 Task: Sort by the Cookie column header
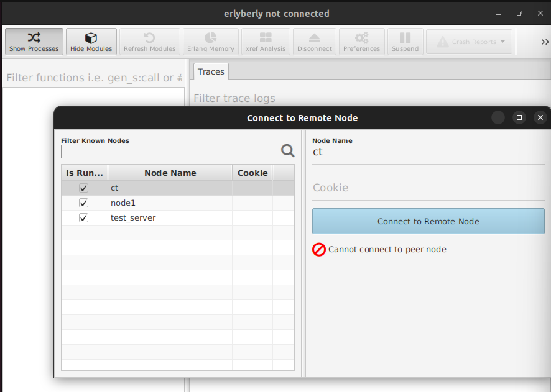(252, 173)
